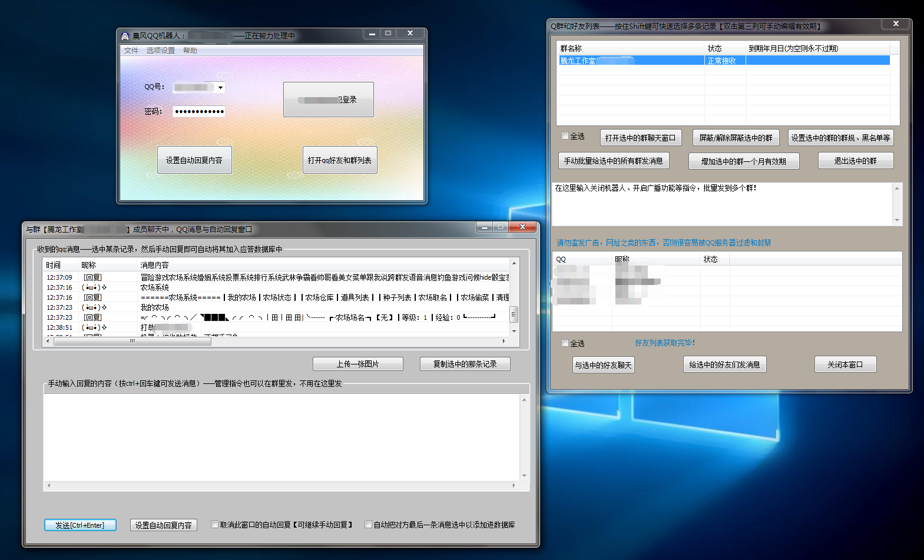Close the group chat window

pyautogui.click(x=522, y=227)
